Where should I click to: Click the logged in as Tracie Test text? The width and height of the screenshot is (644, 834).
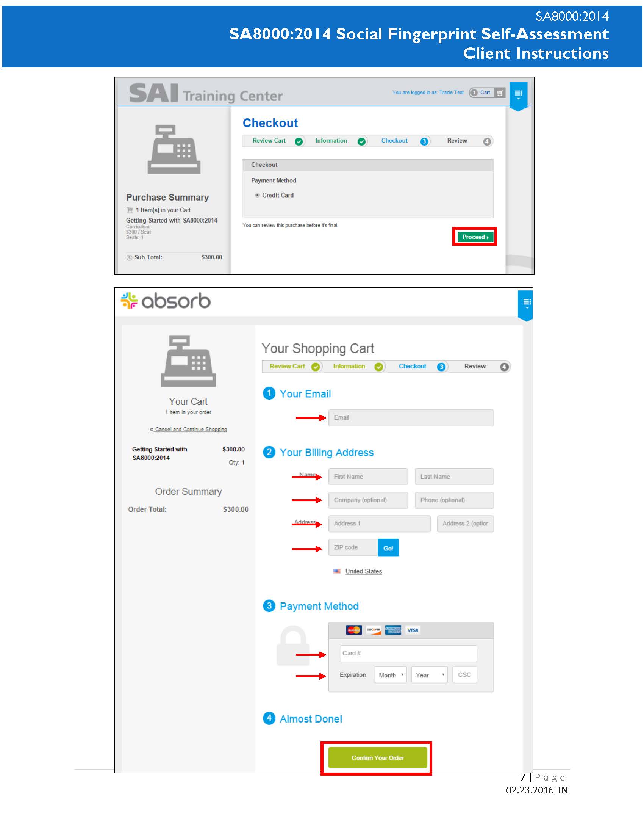[428, 92]
